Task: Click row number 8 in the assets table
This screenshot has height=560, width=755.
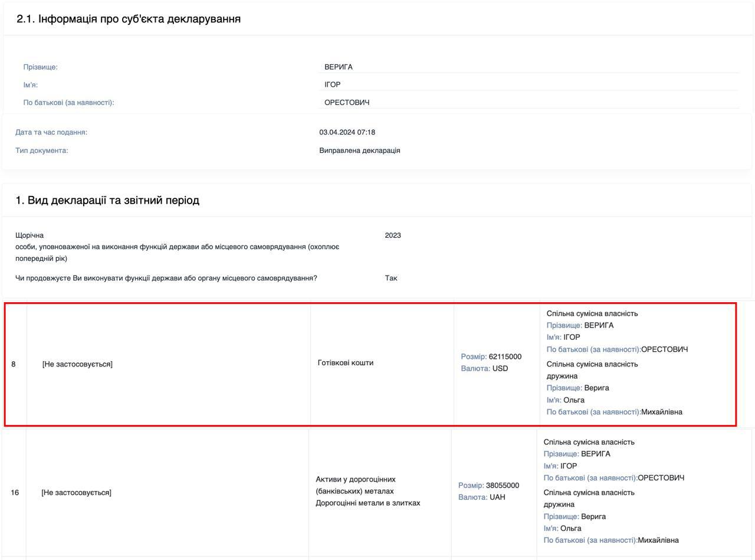Action: [14, 364]
